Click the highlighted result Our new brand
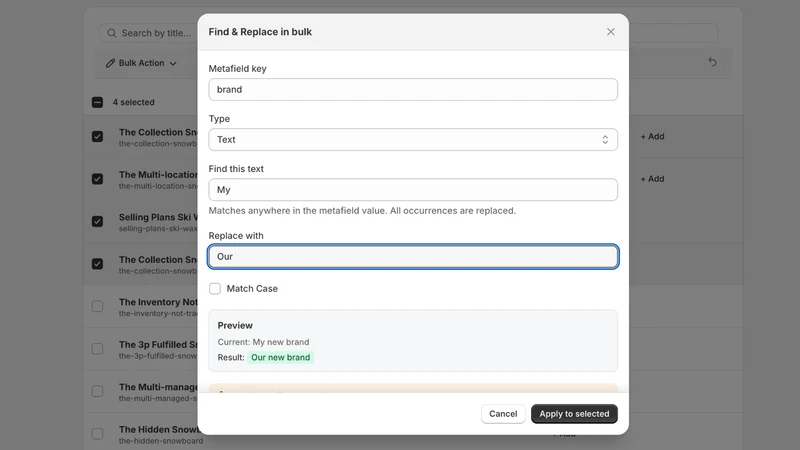The image size is (800, 450). 280,357
